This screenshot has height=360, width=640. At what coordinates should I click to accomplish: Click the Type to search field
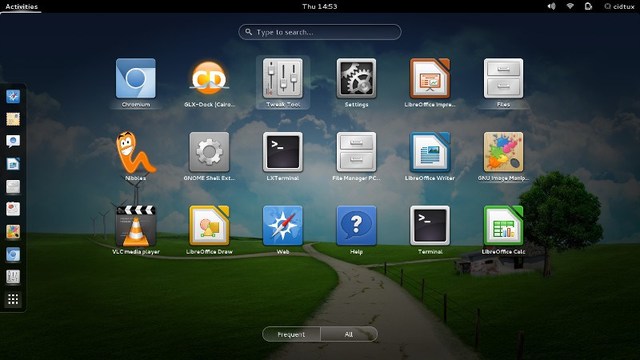(x=320, y=32)
